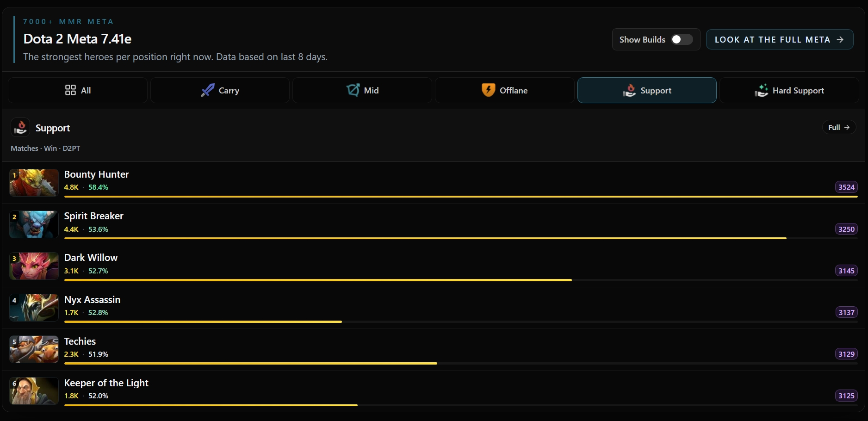Click the Support section header icon
This screenshot has height=421, width=868.
(20, 127)
